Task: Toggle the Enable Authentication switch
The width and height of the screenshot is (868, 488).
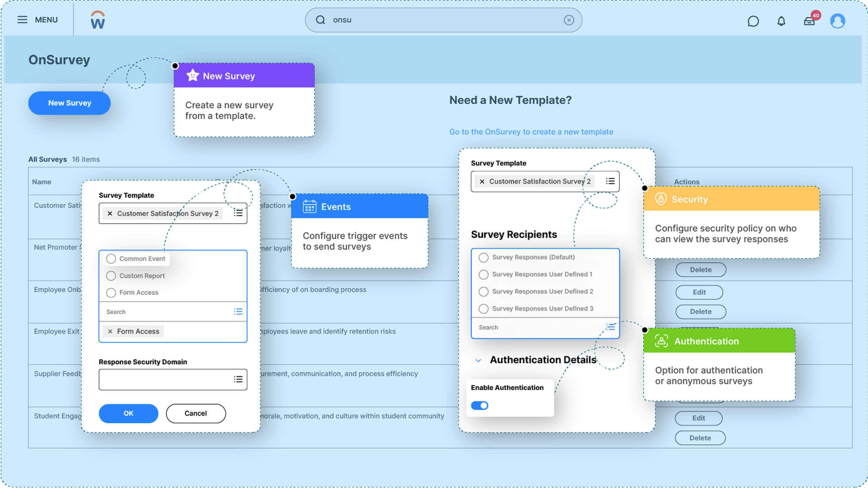Action: click(x=479, y=406)
